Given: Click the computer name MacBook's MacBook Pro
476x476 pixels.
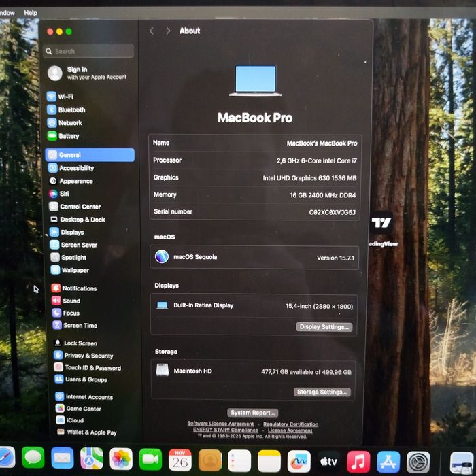Looking at the screenshot, I should pyautogui.click(x=322, y=143).
